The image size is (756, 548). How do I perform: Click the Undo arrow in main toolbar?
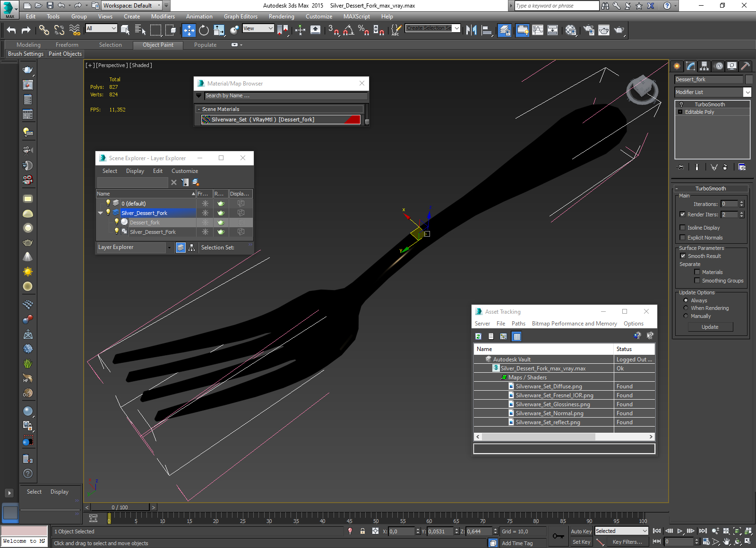(11, 30)
